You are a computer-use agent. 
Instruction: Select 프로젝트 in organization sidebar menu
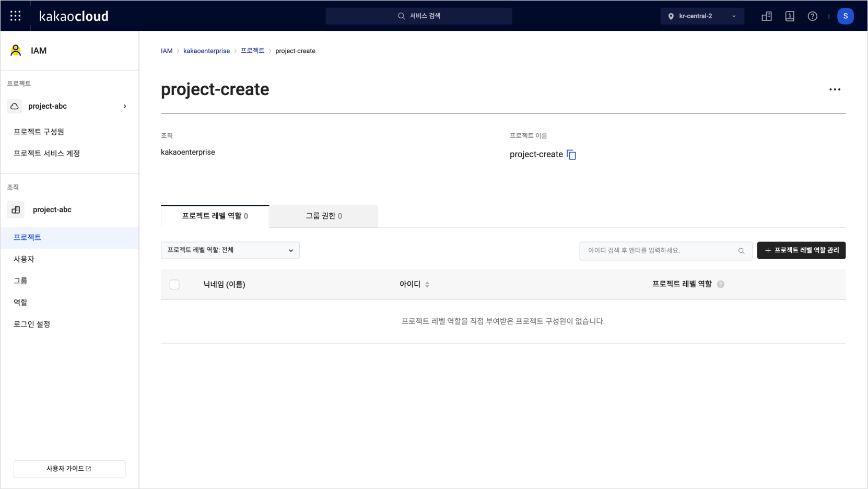coord(69,237)
